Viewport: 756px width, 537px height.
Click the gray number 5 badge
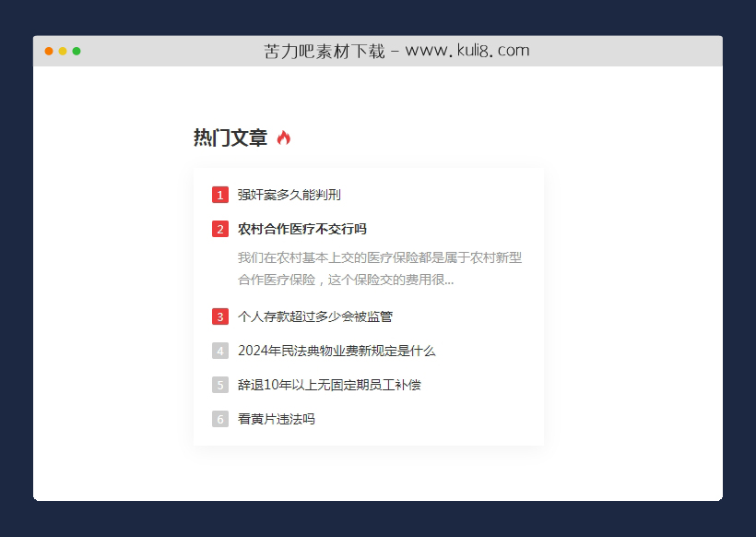click(x=219, y=385)
